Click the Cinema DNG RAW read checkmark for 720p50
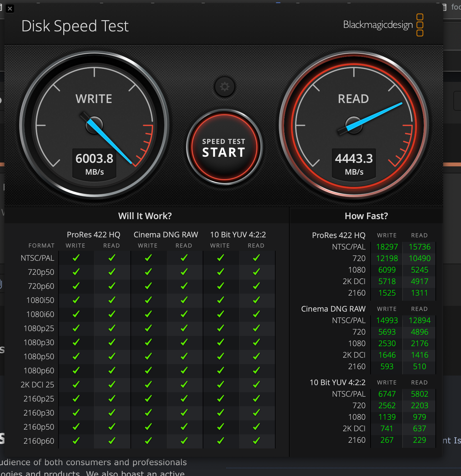Image resolution: width=461 pixels, height=476 pixels. (x=184, y=272)
